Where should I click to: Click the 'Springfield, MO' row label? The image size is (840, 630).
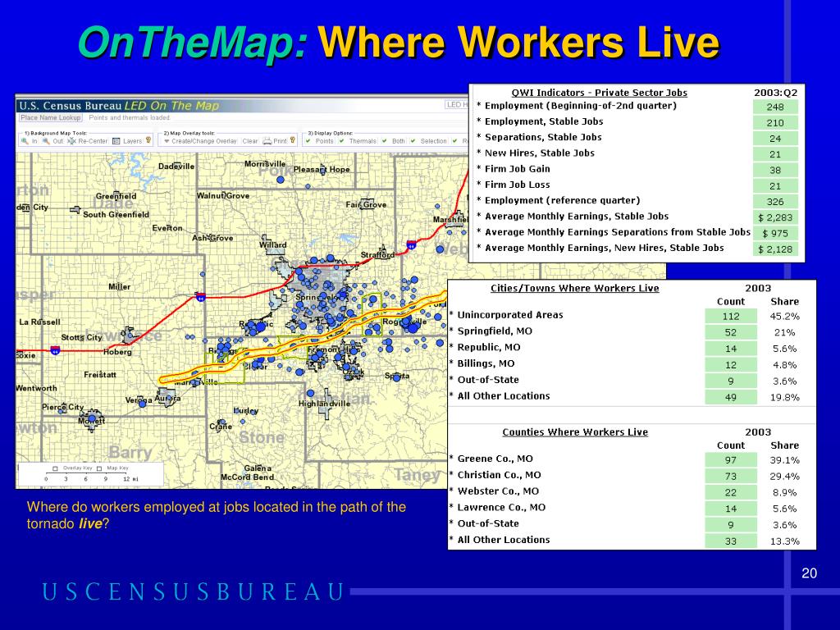pos(495,331)
